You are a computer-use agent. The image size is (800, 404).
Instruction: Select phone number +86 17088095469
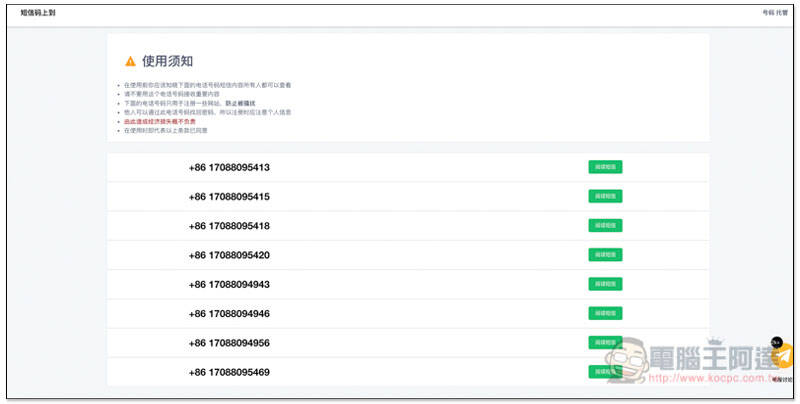pyautogui.click(x=229, y=372)
